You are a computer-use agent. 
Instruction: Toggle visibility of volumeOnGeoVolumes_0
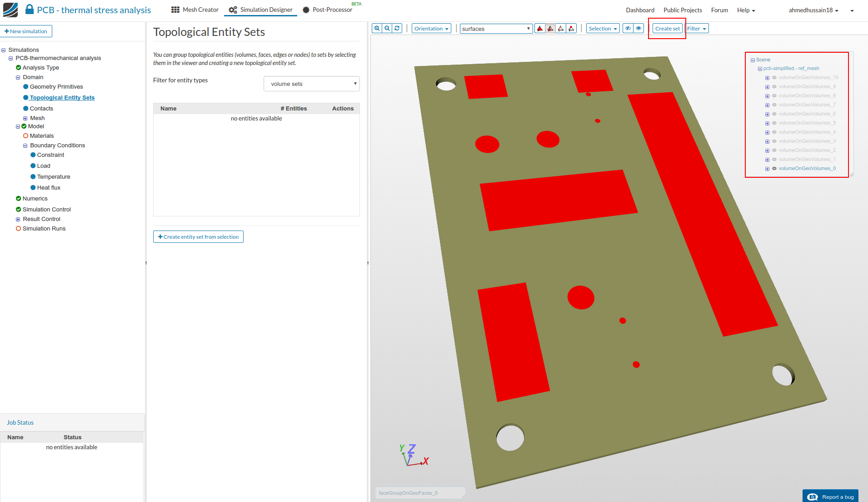pos(774,169)
